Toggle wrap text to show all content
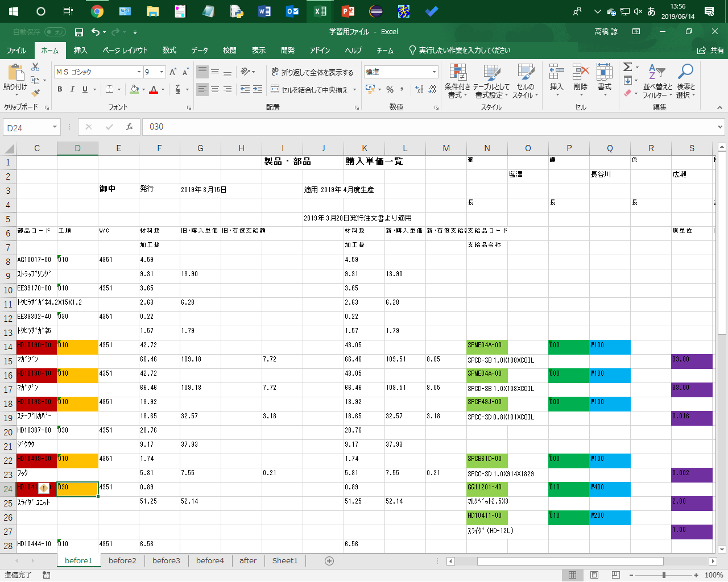The image size is (728, 582). coord(312,72)
